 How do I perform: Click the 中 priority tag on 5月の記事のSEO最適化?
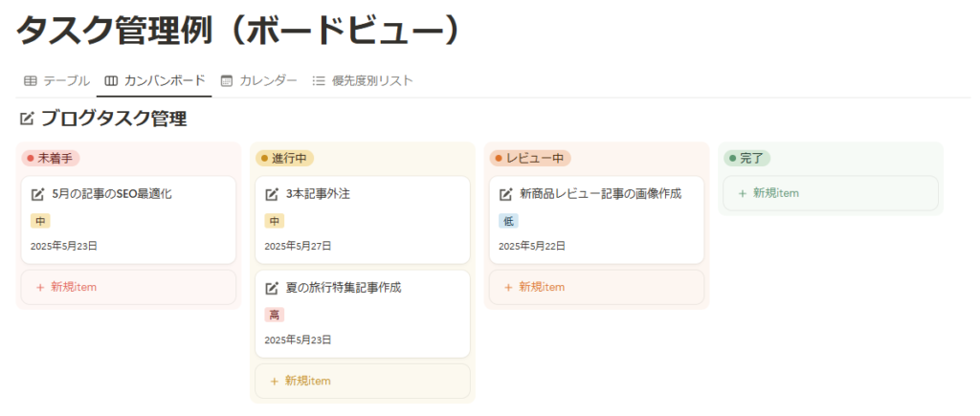[x=40, y=221]
